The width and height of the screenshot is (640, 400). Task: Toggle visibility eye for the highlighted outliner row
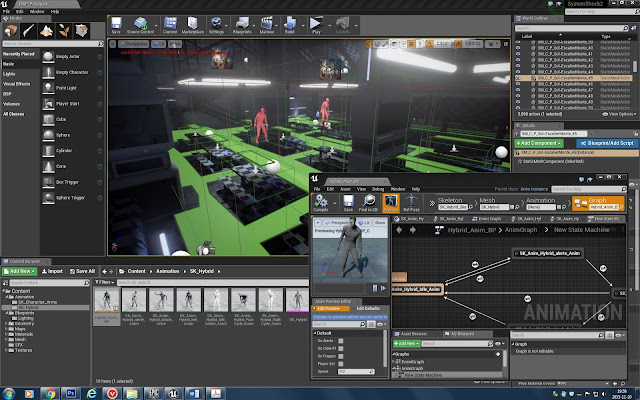[x=518, y=78]
